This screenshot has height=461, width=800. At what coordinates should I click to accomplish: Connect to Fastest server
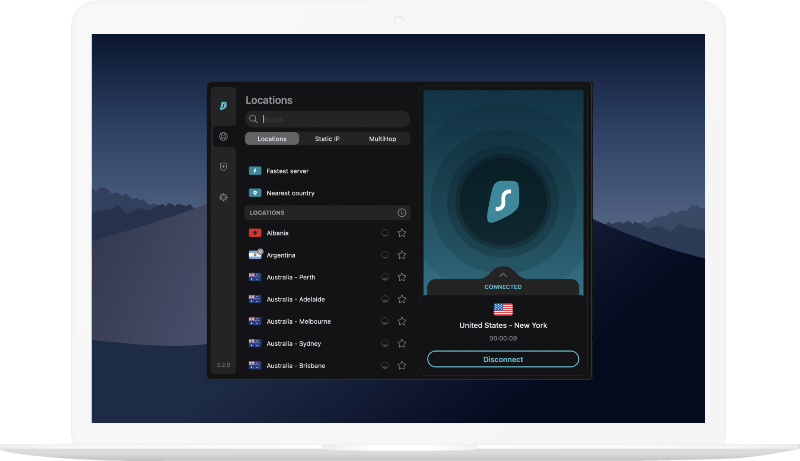pos(328,171)
